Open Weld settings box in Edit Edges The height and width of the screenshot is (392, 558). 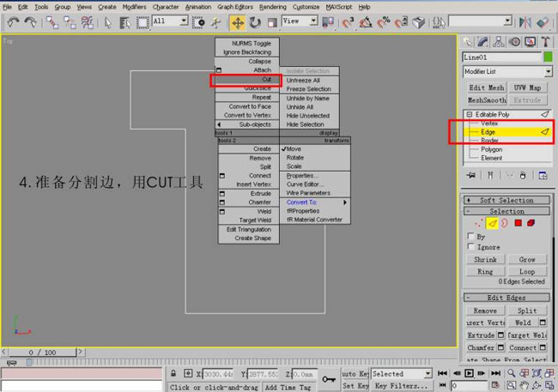tap(543, 323)
